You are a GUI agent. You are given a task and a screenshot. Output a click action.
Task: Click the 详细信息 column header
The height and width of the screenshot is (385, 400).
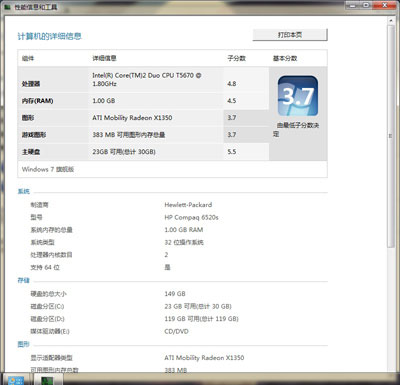104,58
